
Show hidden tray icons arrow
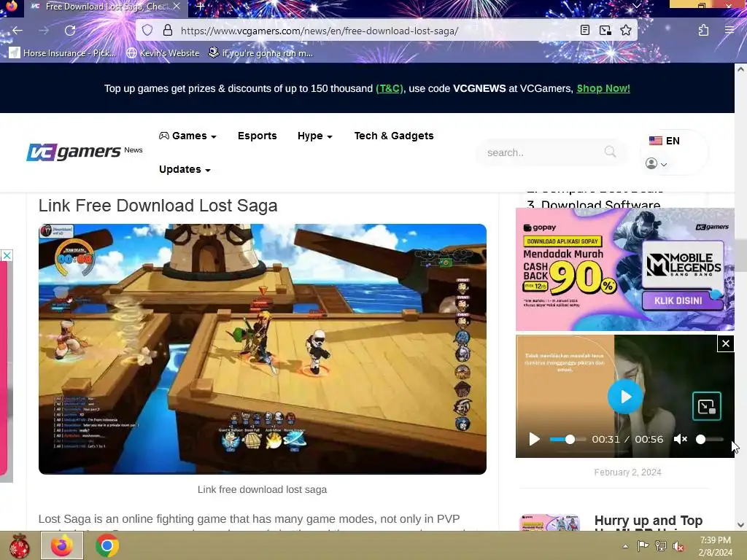point(625,546)
